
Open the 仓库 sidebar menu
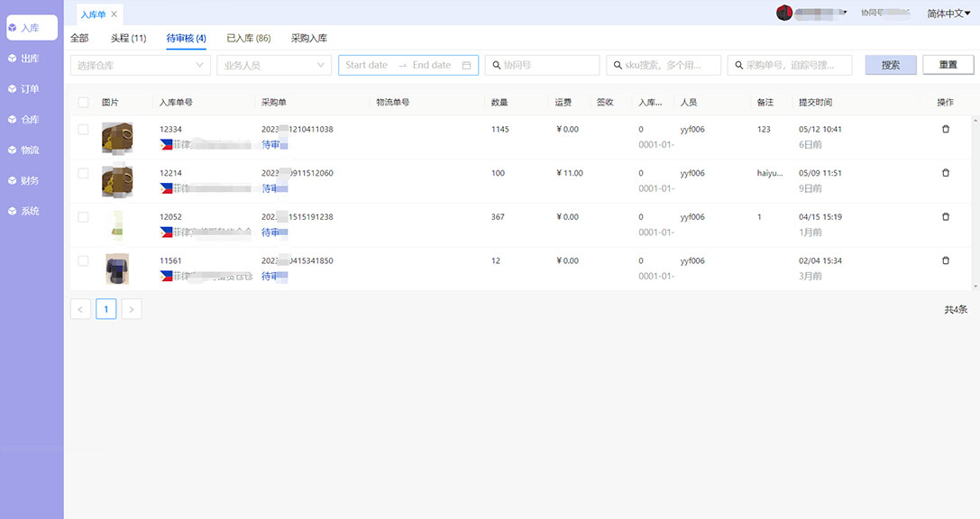pyautogui.click(x=31, y=120)
